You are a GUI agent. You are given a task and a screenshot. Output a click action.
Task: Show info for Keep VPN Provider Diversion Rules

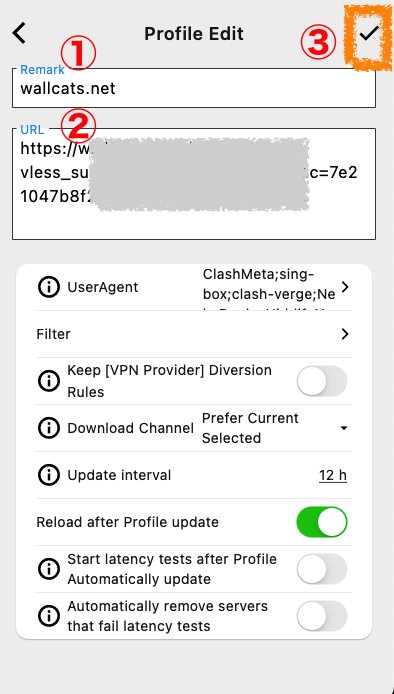[x=49, y=381]
